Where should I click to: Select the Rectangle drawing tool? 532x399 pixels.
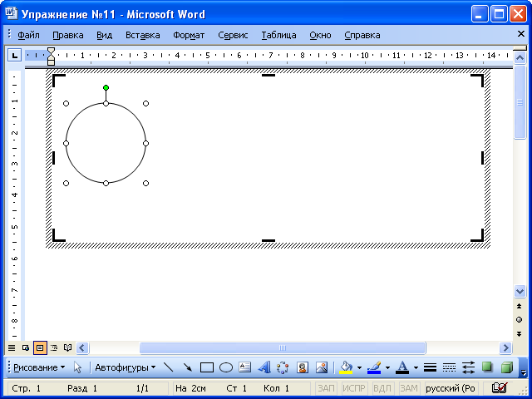click(x=207, y=367)
